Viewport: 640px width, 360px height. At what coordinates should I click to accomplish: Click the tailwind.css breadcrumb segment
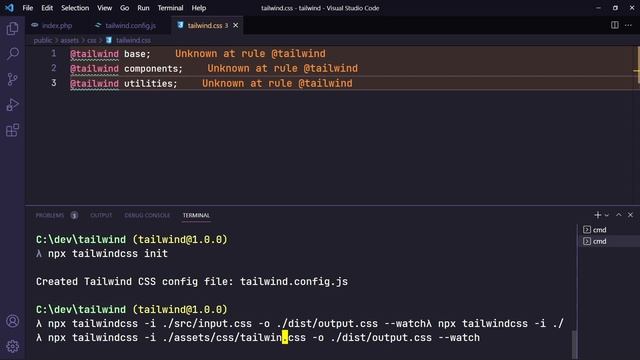click(x=133, y=40)
